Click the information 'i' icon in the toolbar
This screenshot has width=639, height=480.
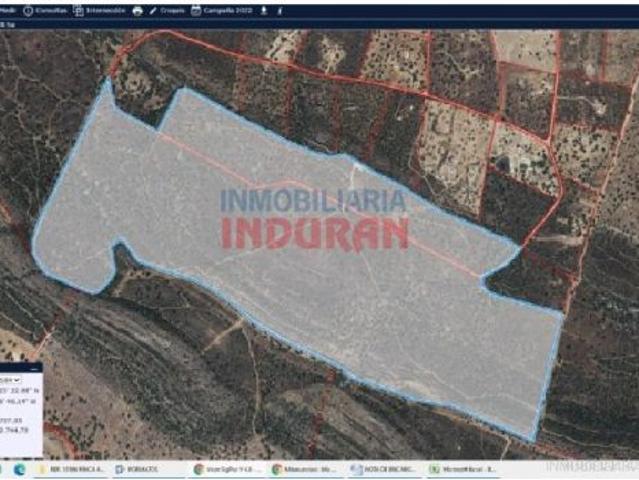(280, 11)
